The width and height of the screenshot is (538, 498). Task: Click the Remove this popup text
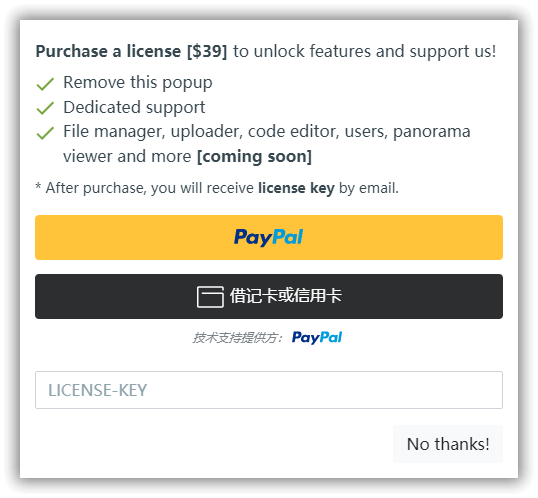click(x=138, y=83)
